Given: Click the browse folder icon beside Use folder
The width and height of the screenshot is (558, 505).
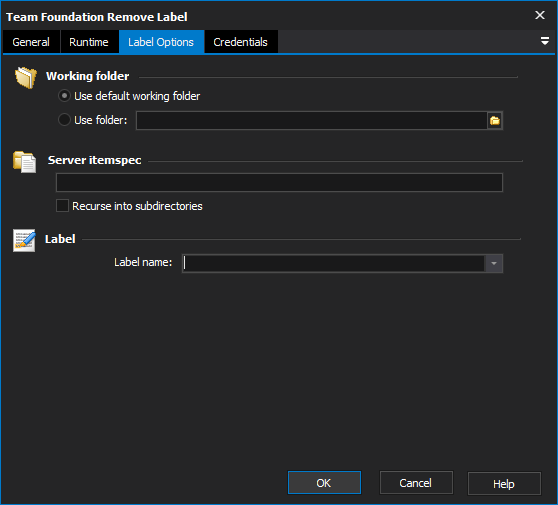Looking at the screenshot, I should tap(495, 121).
